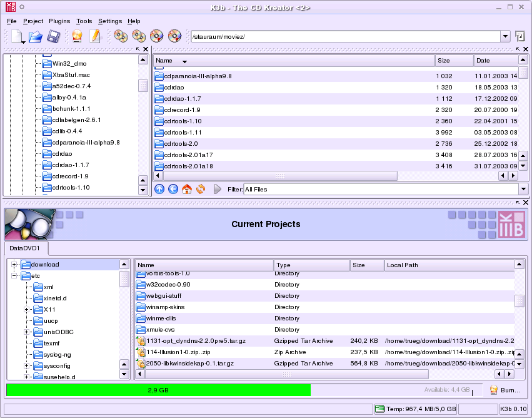Image resolution: width=532 pixels, height=418 pixels.
Task: Save the current project using the floppy disk icon
Action: 53,36
